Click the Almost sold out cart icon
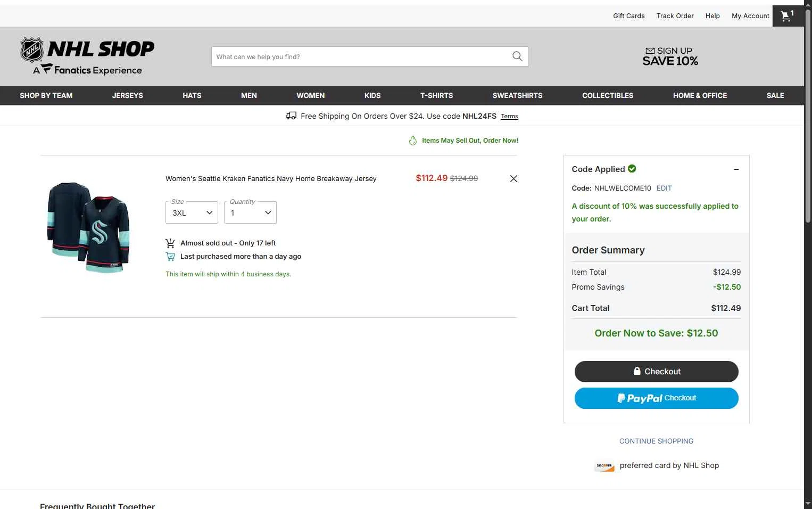The width and height of the screenshot is (812, 509). (x=170, y=243)
